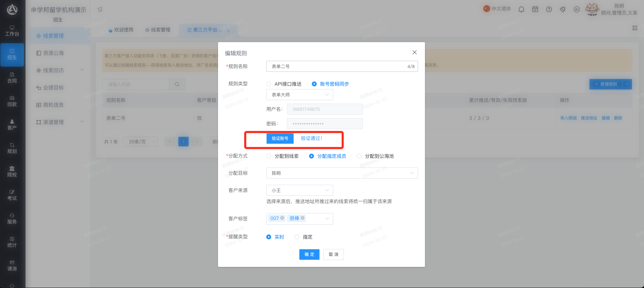Open the notification bell icon

[521, 9]
